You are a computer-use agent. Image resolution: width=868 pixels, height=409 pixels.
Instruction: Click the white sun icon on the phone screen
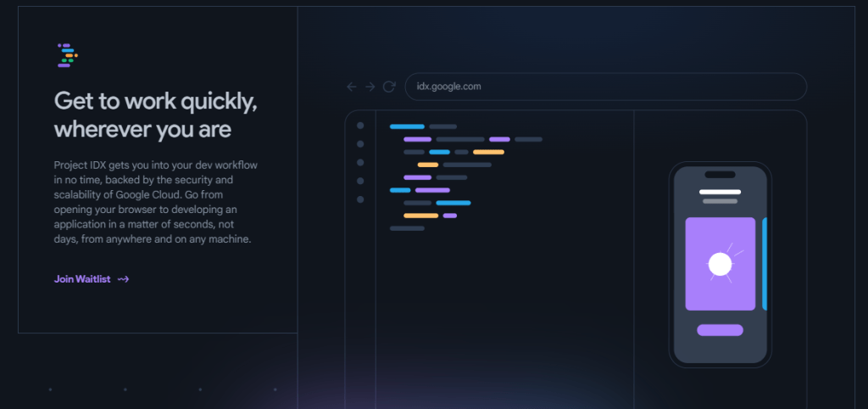(x=722, y=264)
